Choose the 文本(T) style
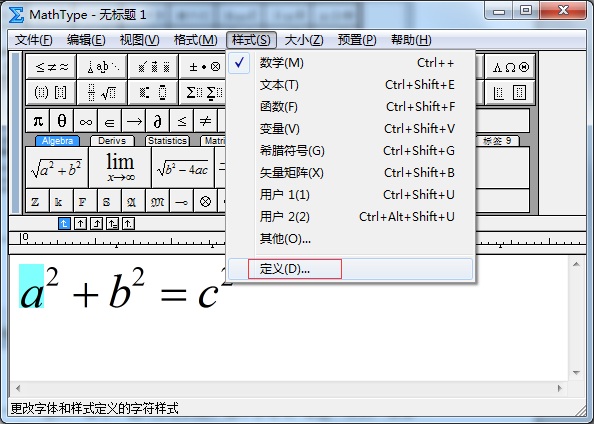594x424 pixels. tap(350, 85)
